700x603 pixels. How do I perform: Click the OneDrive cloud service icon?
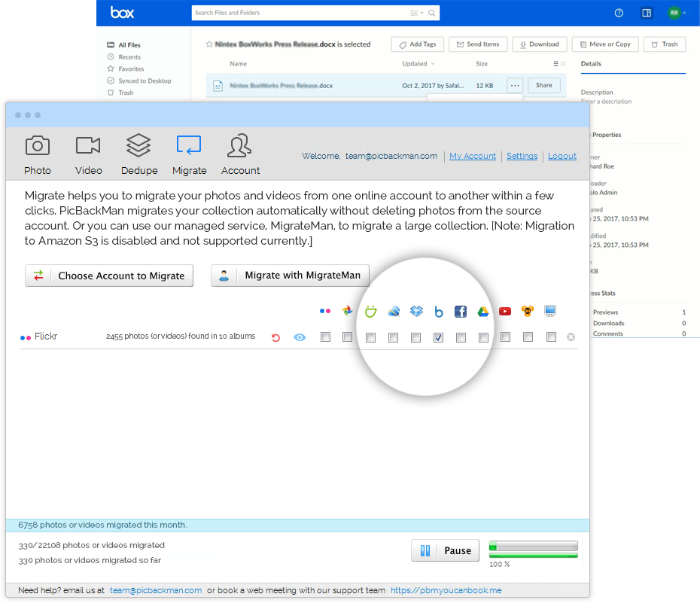tap(394, 311)
